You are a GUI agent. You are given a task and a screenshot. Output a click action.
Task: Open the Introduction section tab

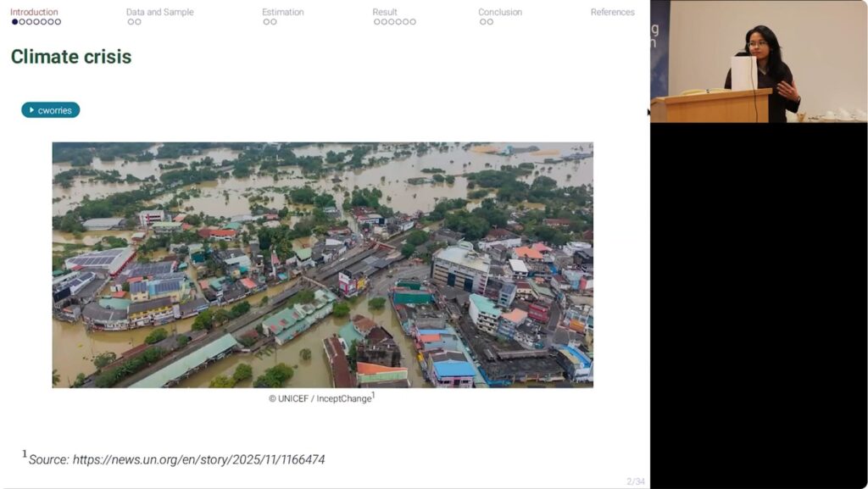pyautogui.click(x=34, y=12)
